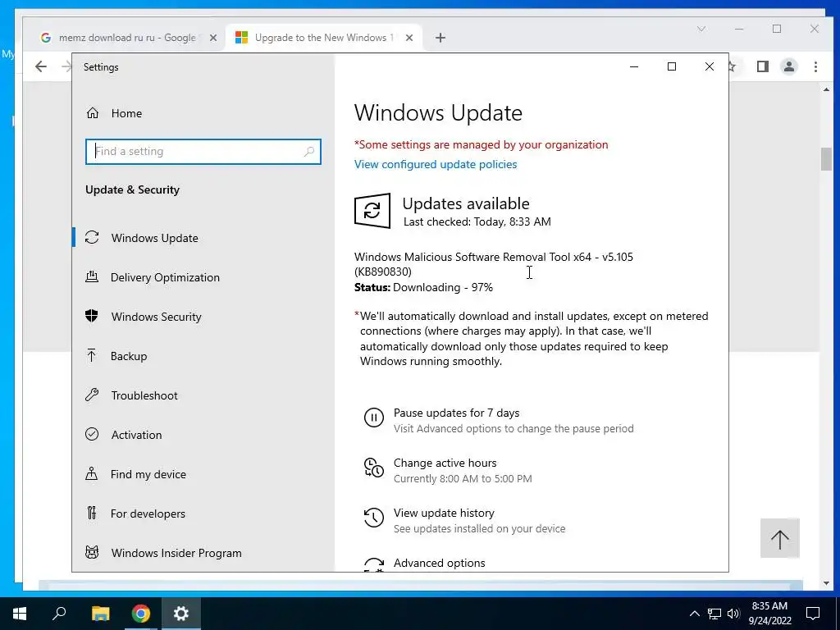This screenshot has width=840, height=630.
Task: Open network status tray icon
Action: (x=714, y=614)
